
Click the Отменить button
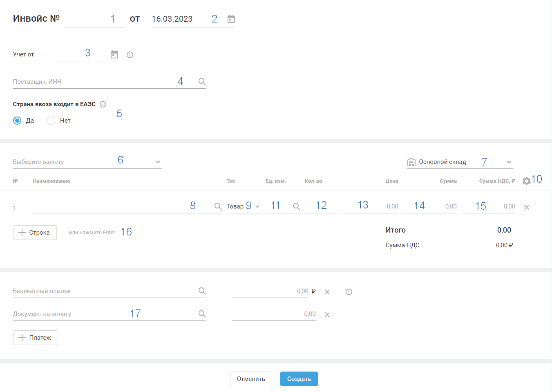251,379
